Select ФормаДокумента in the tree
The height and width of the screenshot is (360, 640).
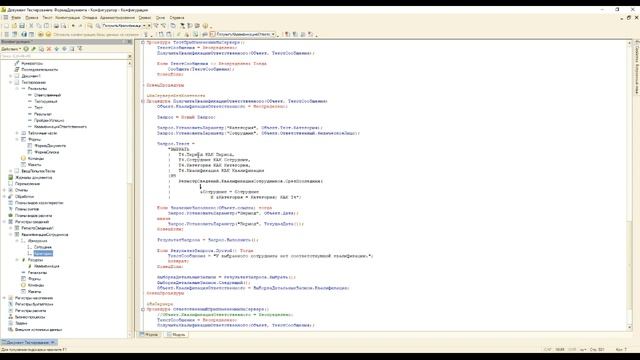coord(50,146)
